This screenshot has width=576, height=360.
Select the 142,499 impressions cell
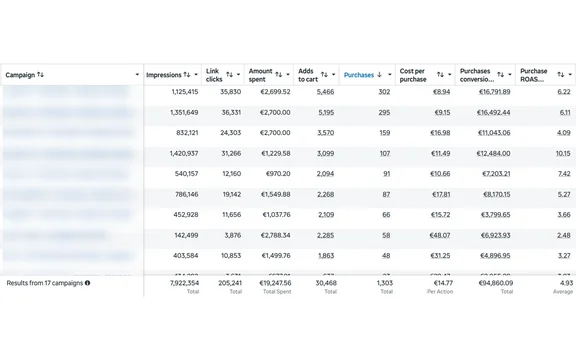[x=186, y=235]
